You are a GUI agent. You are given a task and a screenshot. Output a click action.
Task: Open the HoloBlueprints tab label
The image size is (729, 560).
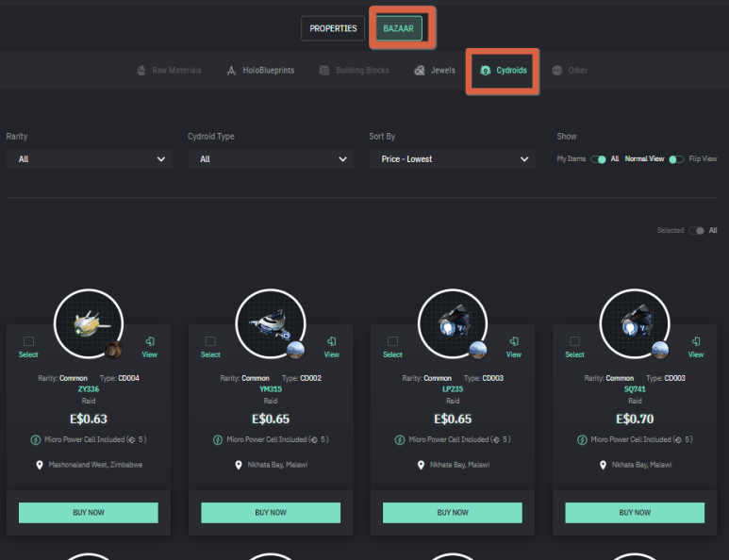[x=268, y=71]
